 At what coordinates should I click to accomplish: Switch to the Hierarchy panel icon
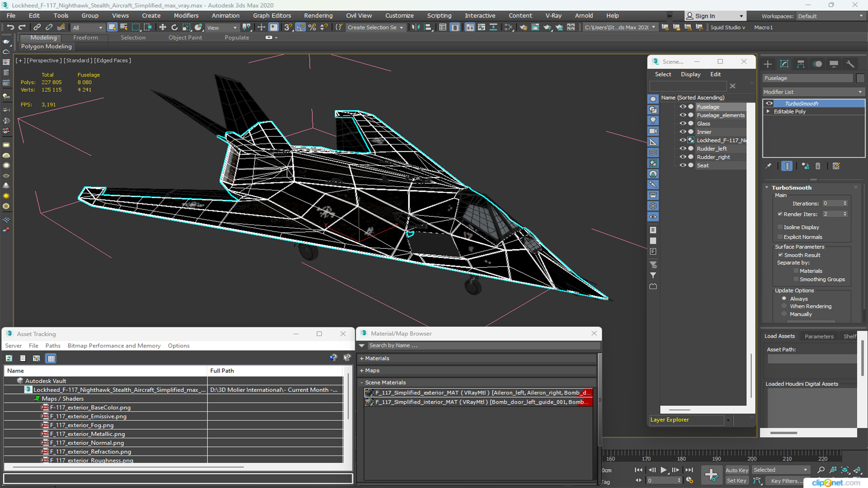click(801, 64)
